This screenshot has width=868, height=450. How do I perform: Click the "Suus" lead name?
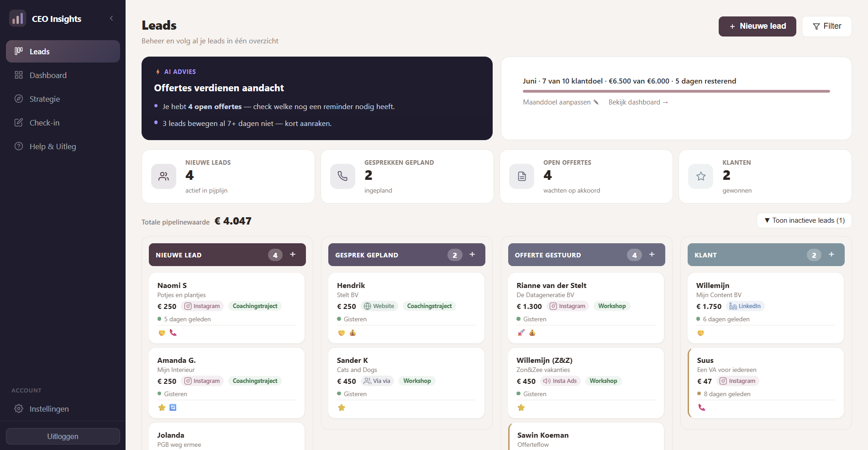(x=705, y=360)
